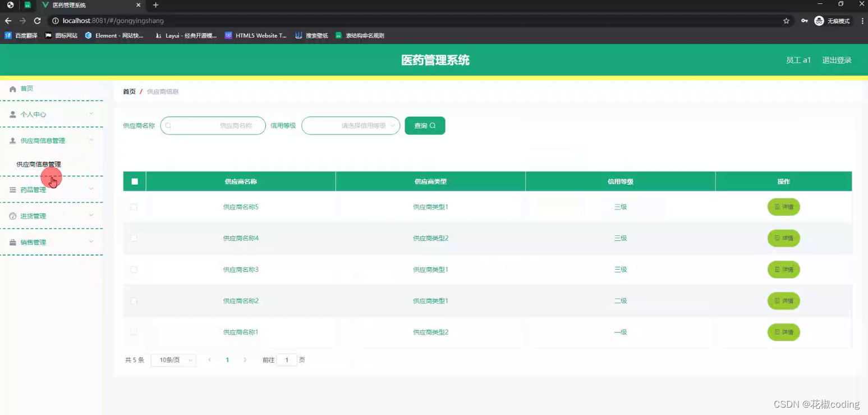Open the HTML5 Website bookmark
This screenshot has height=415, width=868.
[x=256, y=35]
